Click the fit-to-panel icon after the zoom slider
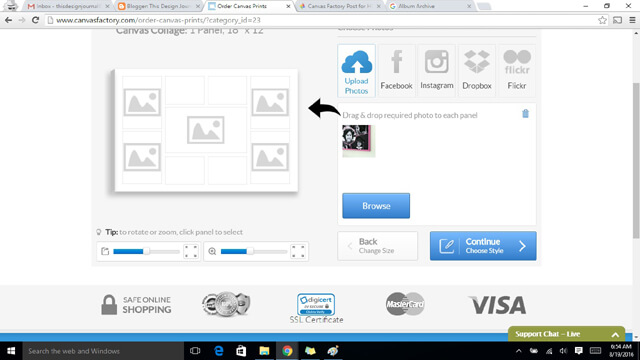 [298, 251]
